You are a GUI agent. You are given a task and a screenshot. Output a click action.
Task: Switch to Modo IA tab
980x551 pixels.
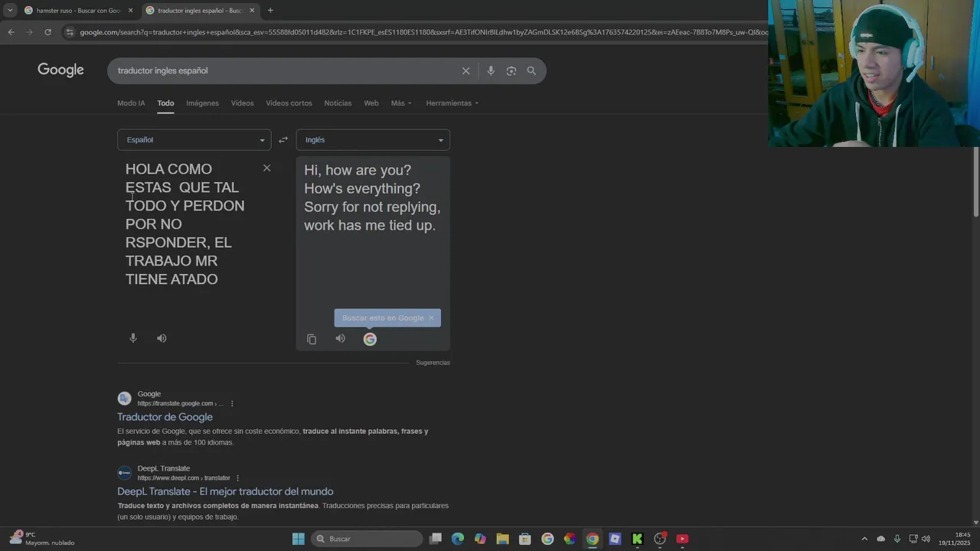click(x=131, y=103)
